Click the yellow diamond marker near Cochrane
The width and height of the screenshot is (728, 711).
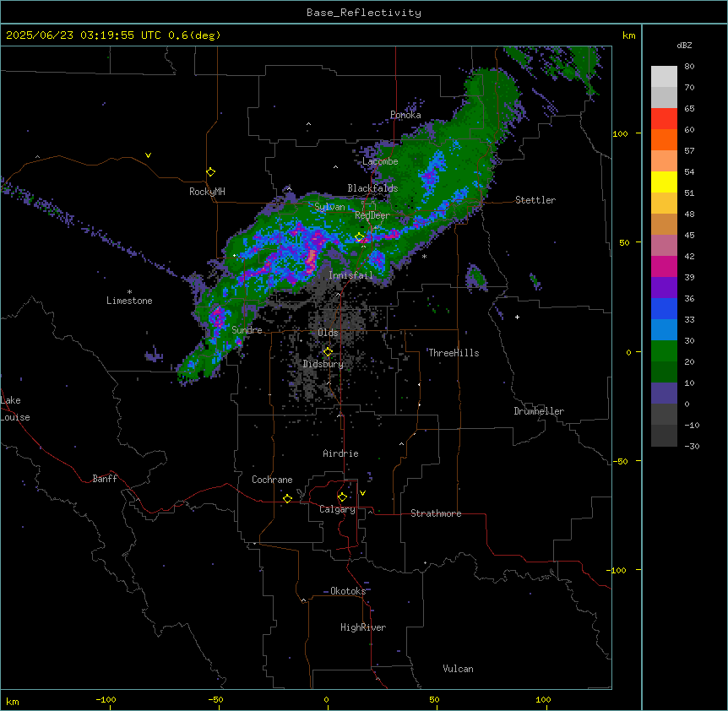tap(287, 498)
